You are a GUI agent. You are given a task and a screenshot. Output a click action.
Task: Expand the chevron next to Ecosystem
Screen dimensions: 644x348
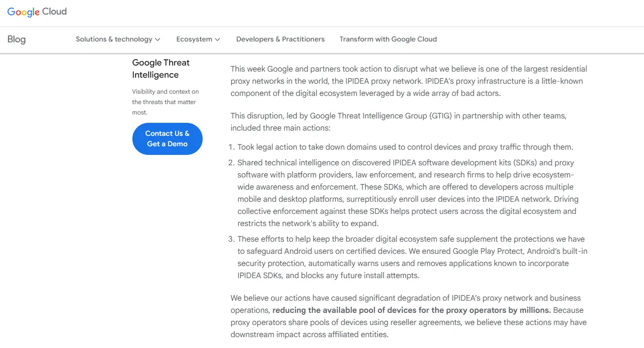[x=217, y=39]
